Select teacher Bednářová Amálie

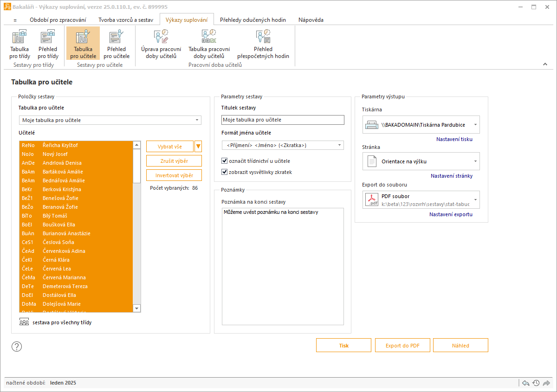[76, 180]
